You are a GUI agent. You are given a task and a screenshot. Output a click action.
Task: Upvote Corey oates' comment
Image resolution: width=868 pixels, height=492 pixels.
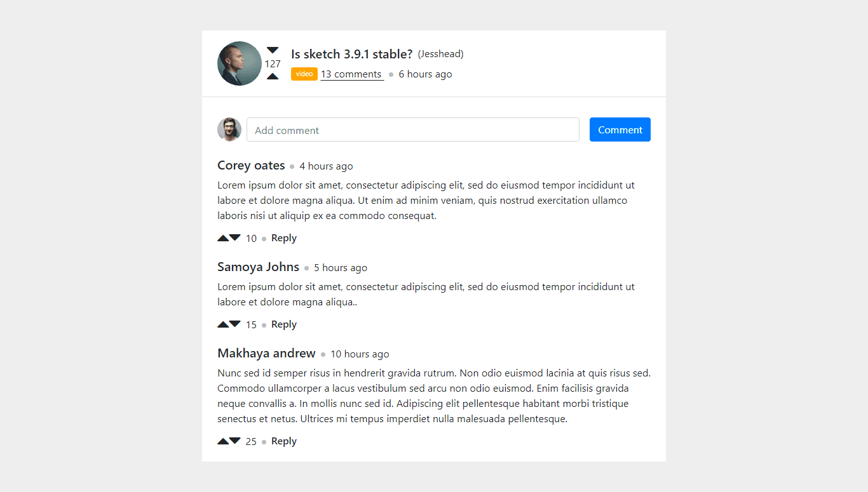(x=222, y=237)
